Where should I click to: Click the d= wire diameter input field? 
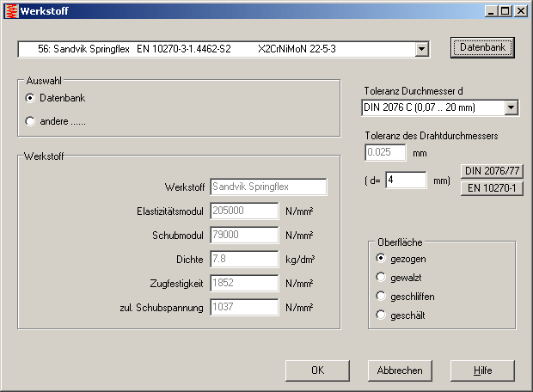pos(406,181)
